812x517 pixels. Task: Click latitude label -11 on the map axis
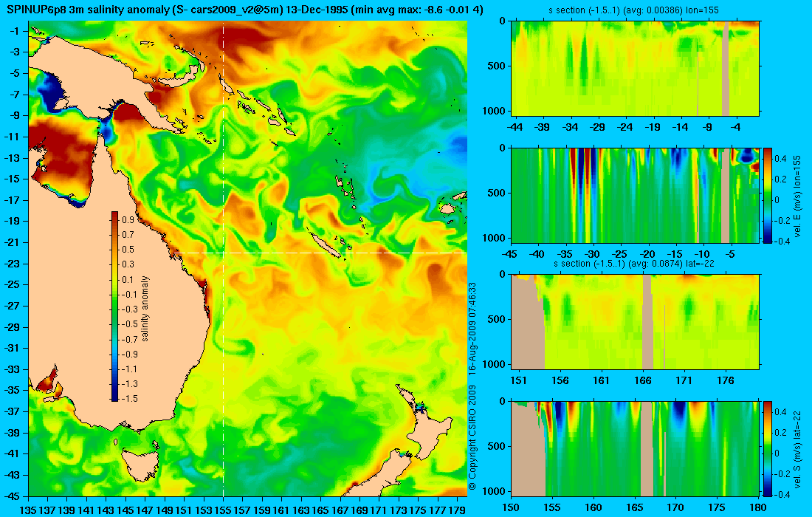click(x=13, y=137)
